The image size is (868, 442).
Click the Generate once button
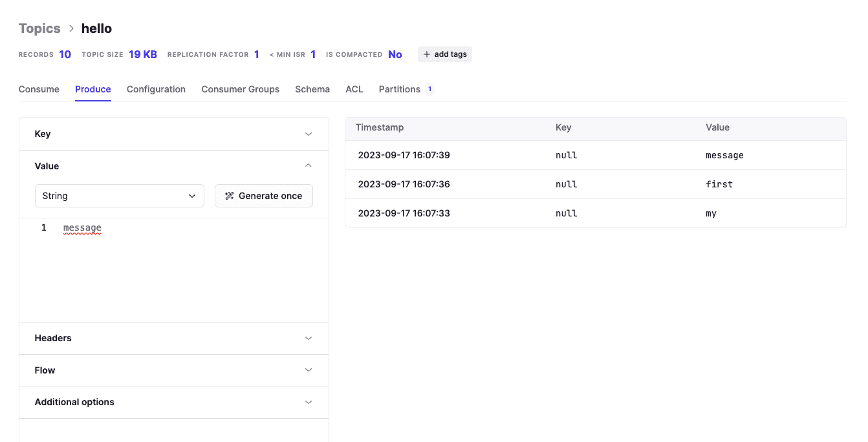(264, 196)
